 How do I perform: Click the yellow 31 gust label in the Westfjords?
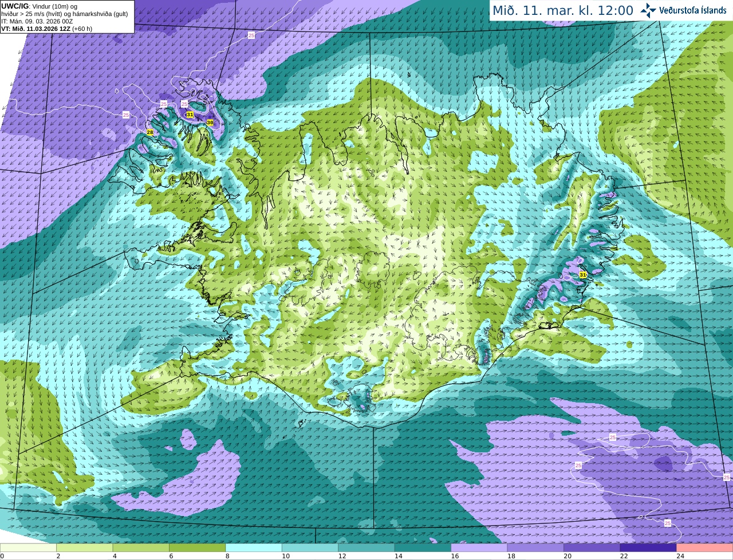190,115
